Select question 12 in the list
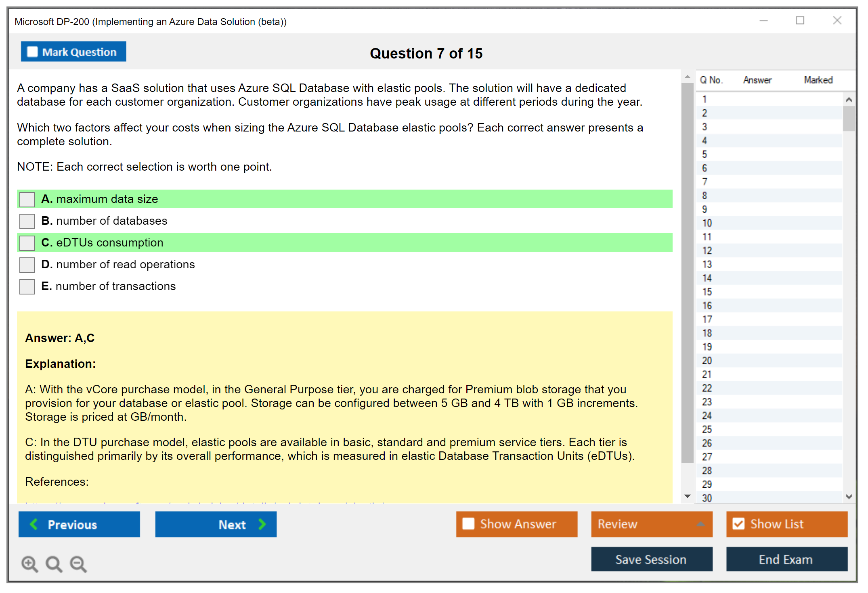 pos(707,251)
